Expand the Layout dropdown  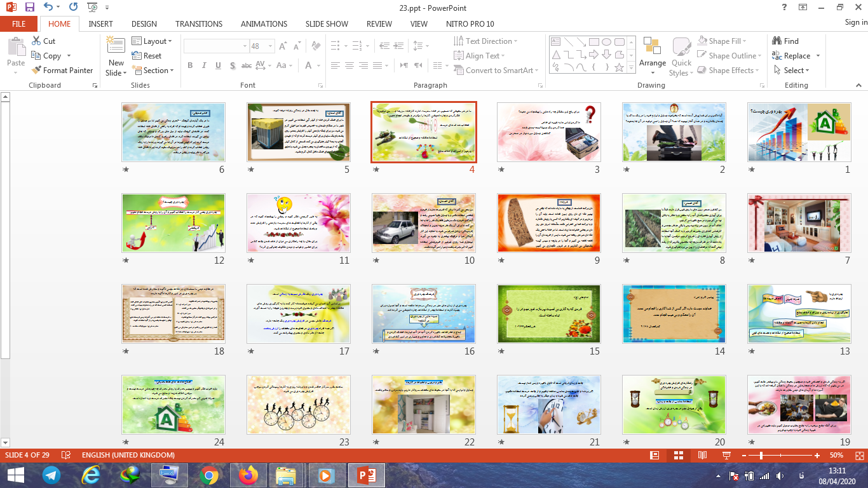pos(152,41)
